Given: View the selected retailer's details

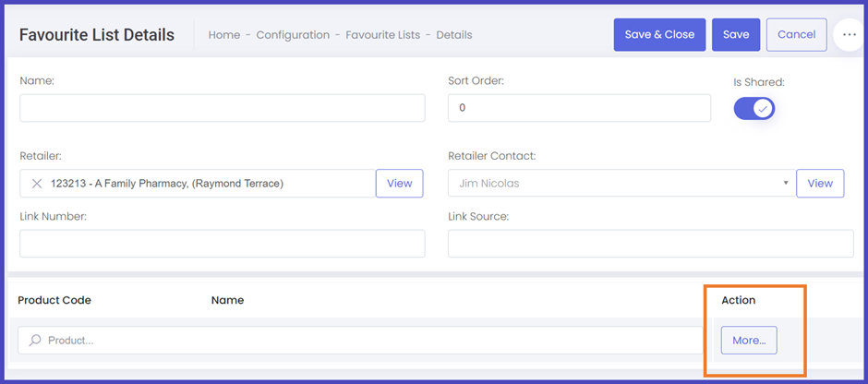Looking at the screenshot, I should click(399, 184).
